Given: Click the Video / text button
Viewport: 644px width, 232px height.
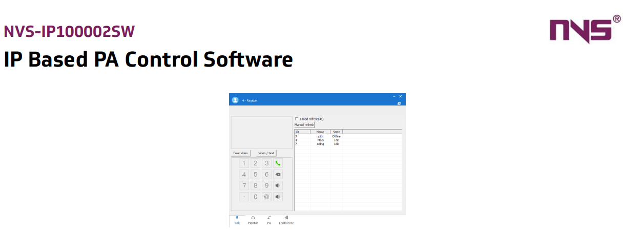Looking at the screenshot, I should (266, 153).
